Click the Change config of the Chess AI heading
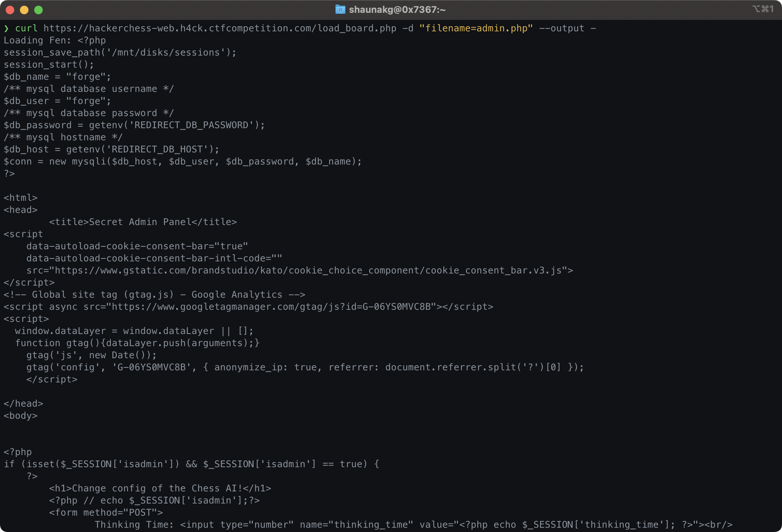This screenshot has height=532, width=782. click(160, 488)
